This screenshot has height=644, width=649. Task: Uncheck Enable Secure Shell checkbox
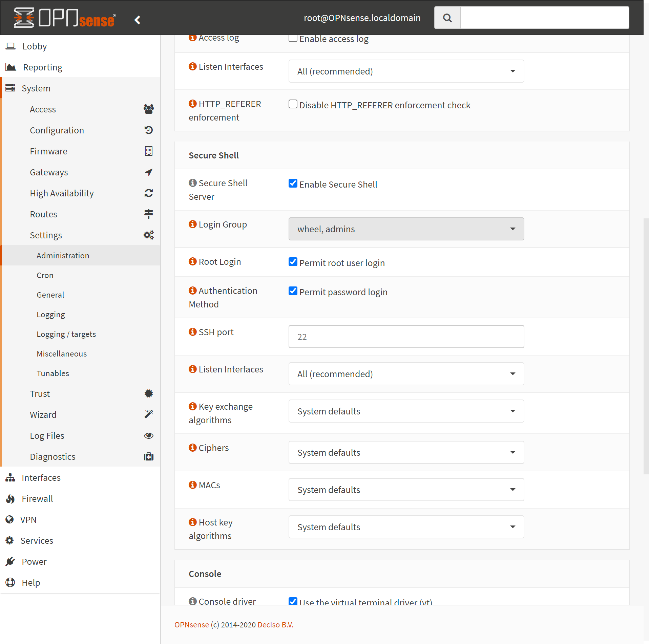[293, 184]
